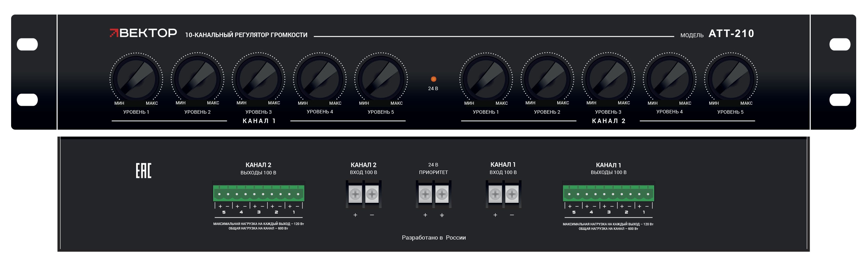Viewport: 868px width, 260px height.
Task: Click output number 1 under Канал 2 Выходы block
Action: click(x=294, y=212)
